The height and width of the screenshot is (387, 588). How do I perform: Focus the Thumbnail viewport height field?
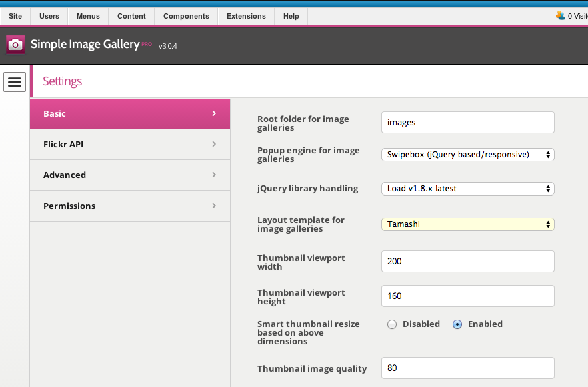coord(467,296)
